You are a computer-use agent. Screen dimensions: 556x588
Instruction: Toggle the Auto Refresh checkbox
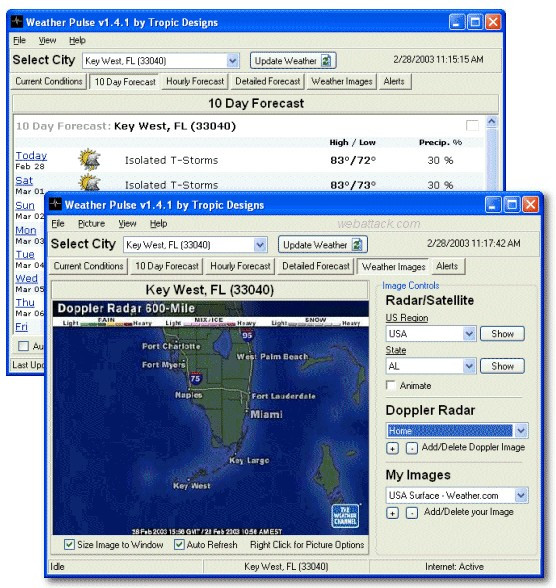click(179, 544)
